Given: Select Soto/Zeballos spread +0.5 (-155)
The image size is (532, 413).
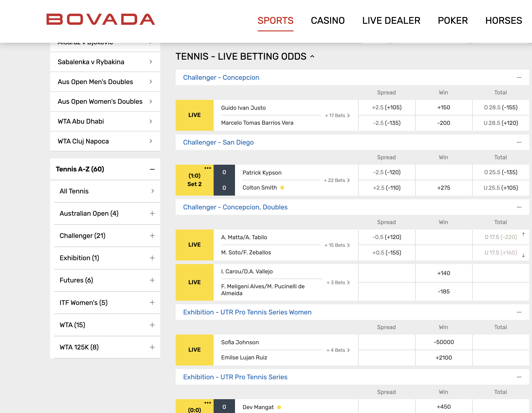Looking at the screenshot, I should [x=387, y=253].
